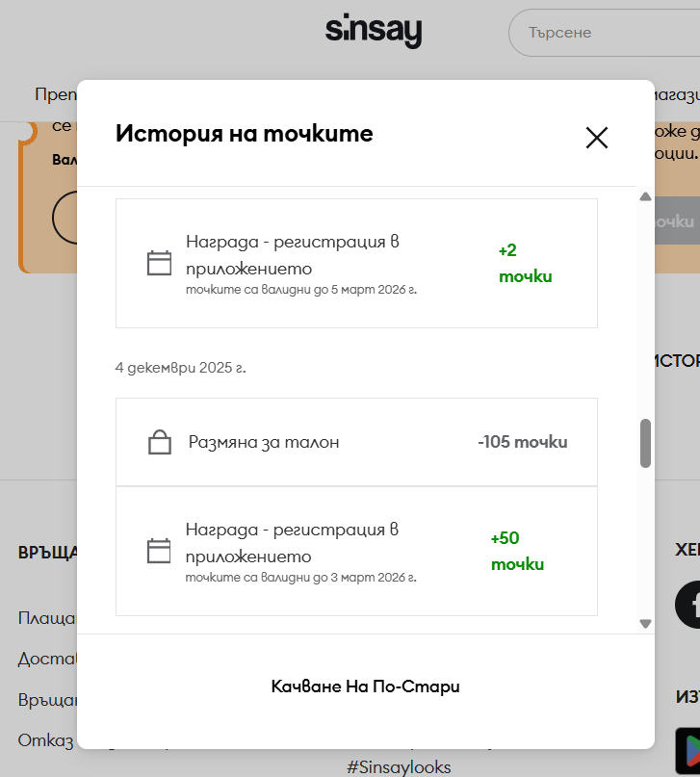Click the calendar icon beside +2 точки entry
The height and width of the screenshot is (777, 700).
tap(159, 263)
